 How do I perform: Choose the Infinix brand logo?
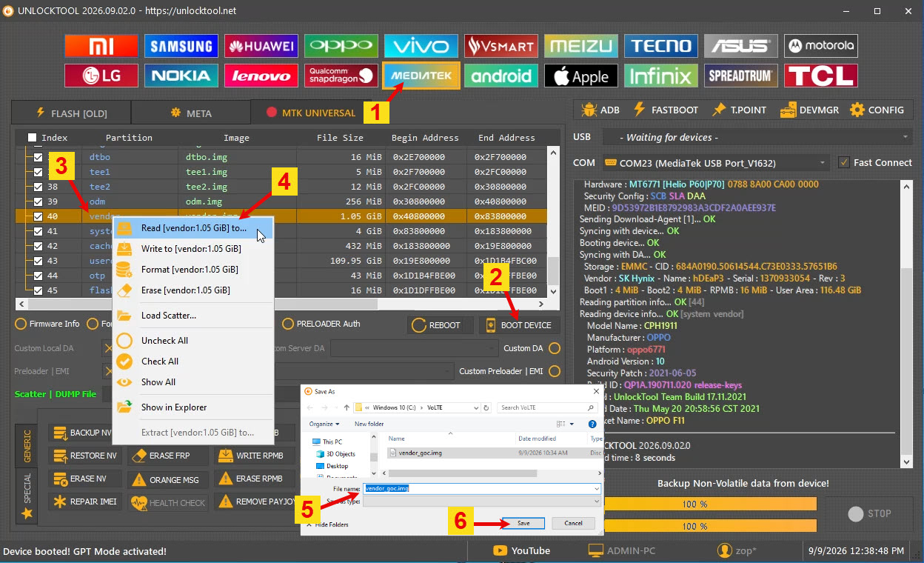(661, 76)
